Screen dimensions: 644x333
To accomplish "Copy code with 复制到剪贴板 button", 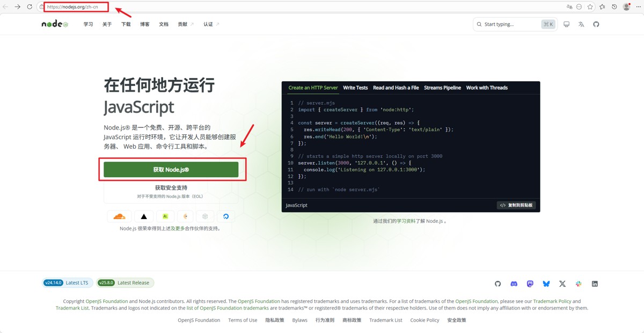I will [516, 205].
